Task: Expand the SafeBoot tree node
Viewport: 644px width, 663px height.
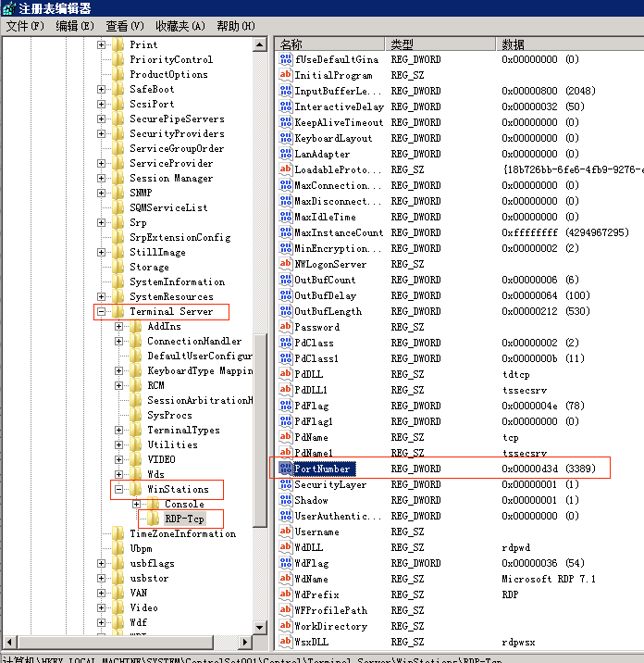Action: point(101,90)
